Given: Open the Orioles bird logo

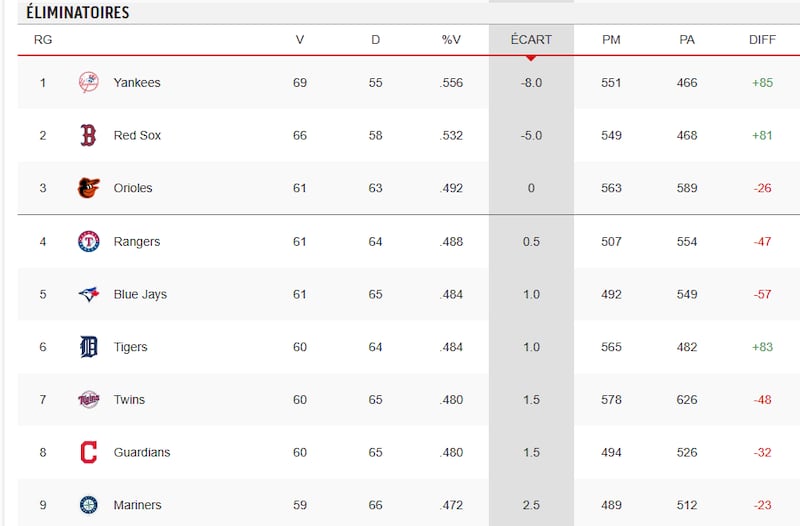Looking at the screenshot, I should pos(88,188).
